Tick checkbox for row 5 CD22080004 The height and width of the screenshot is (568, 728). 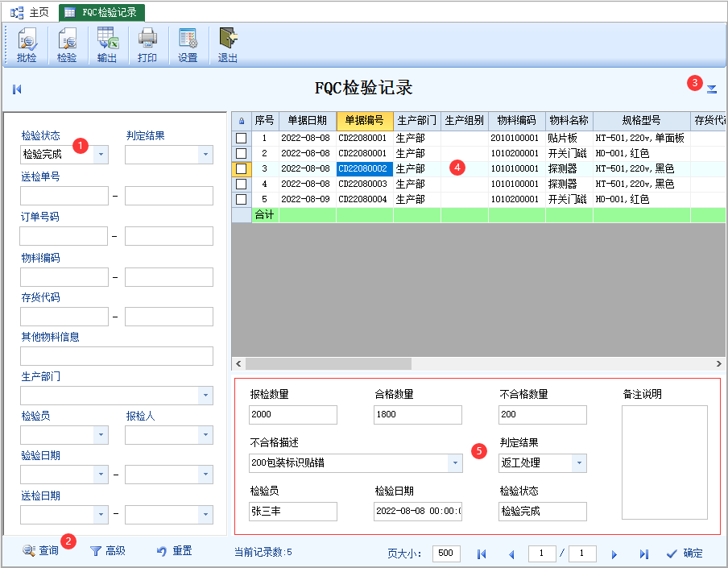pyautogui.click(x=242, y=199)
